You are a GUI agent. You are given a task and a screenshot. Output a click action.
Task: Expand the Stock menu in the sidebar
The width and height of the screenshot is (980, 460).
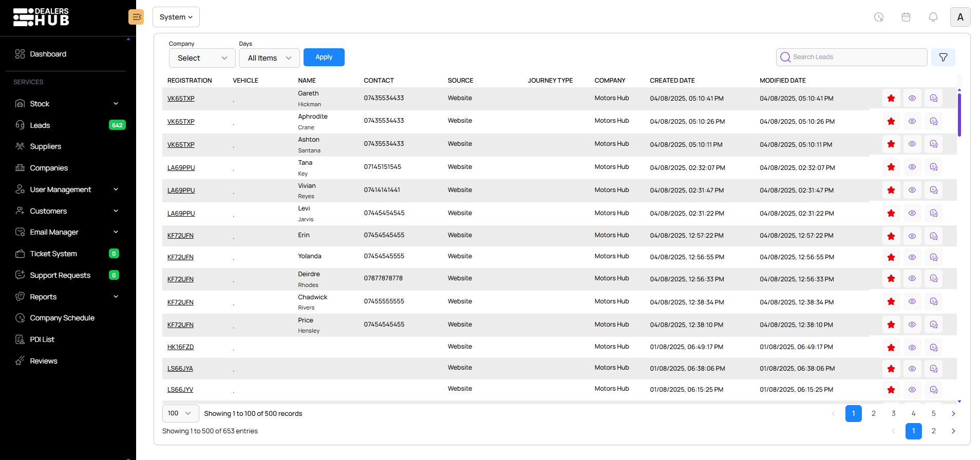tap(67, 104)
